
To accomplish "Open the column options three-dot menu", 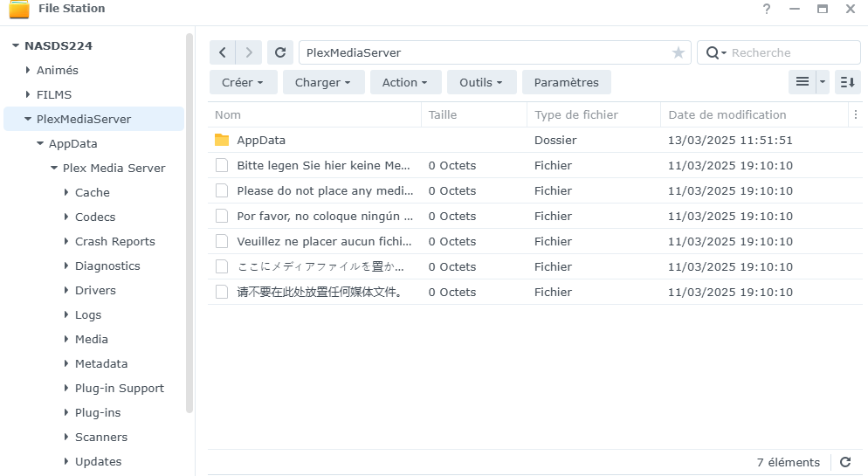I will [x=855, y=114].
